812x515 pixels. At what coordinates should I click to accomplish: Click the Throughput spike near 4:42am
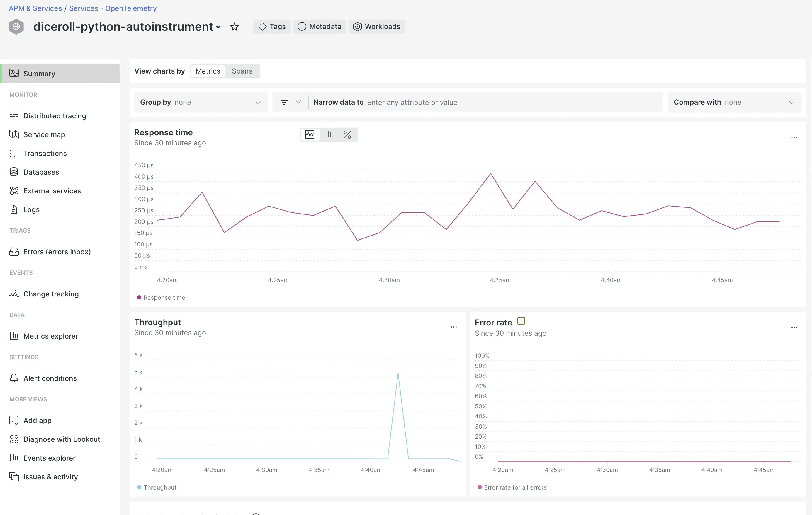[398, 374]
